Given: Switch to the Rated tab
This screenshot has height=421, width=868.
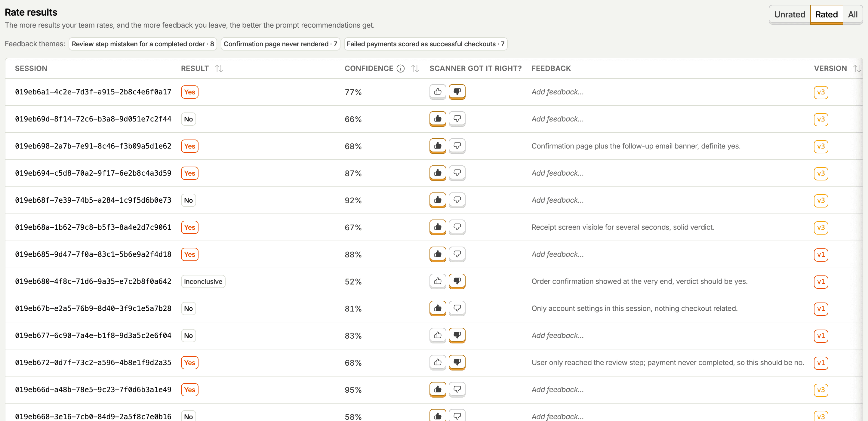Looking at the screenshot, I should [826, 14].
